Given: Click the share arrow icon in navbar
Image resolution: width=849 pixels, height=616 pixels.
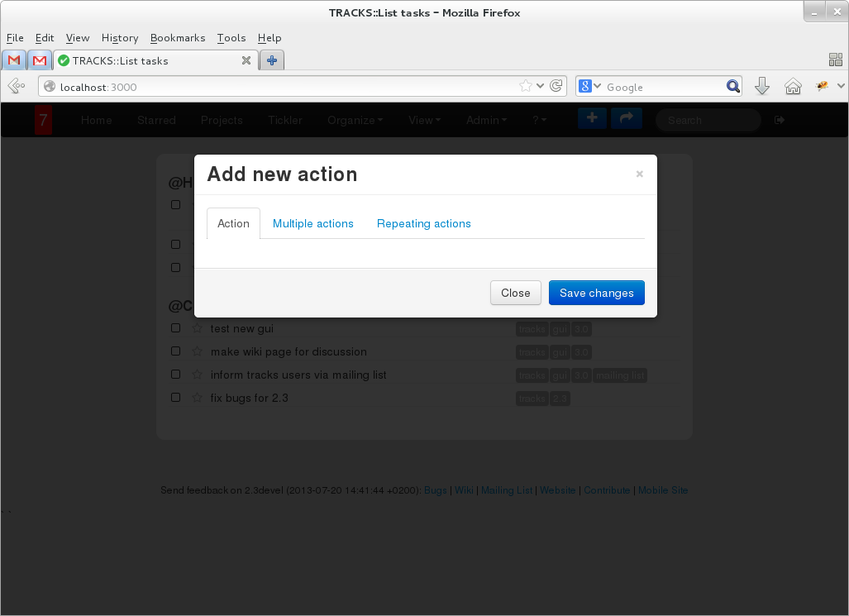Looking at the screenshot, I should pyautogui.click(x=626, y=119).
